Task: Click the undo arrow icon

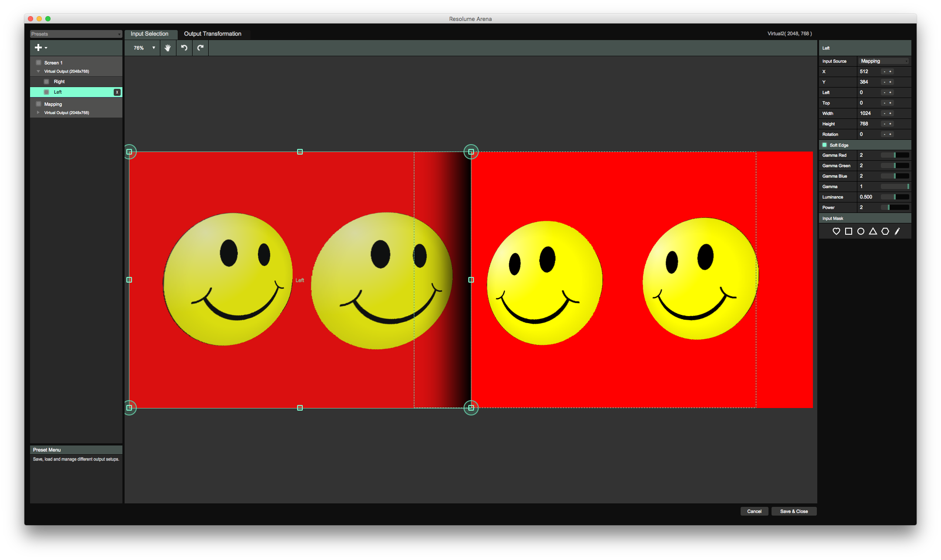Action: pyautogui.click(x=184, y=48)
